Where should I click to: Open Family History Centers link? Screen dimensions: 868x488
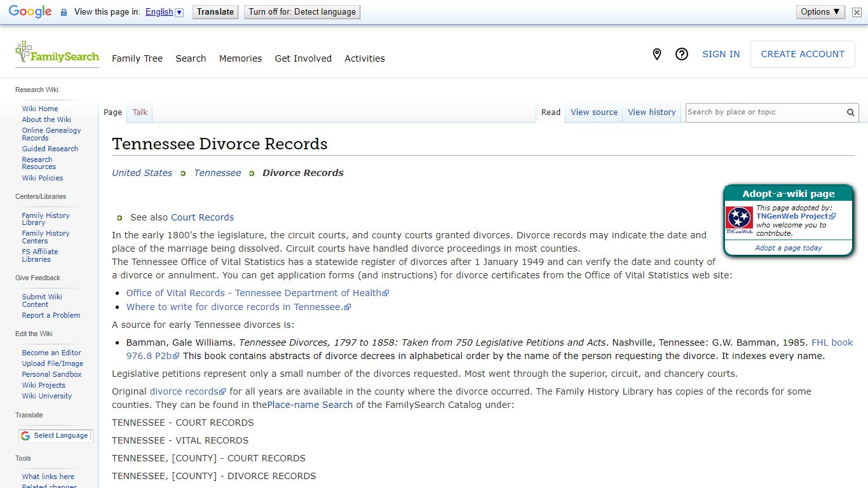46,237
